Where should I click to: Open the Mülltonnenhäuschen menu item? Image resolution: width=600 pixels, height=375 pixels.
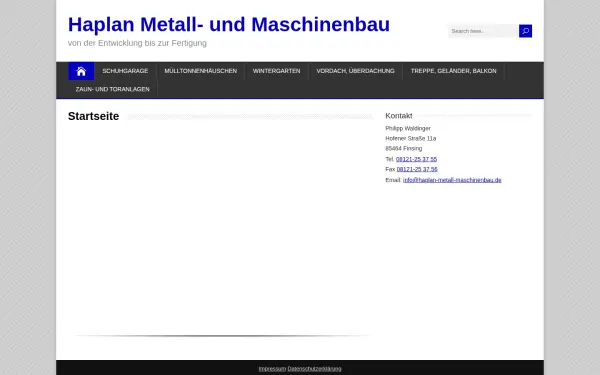pyautogui.click(x=201, y=71)
